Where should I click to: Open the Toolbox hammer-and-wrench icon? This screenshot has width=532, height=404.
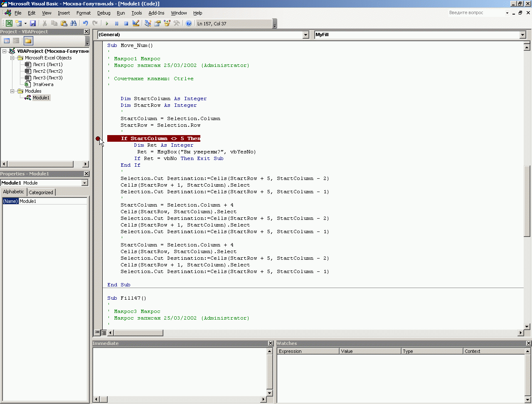(177, 24)
